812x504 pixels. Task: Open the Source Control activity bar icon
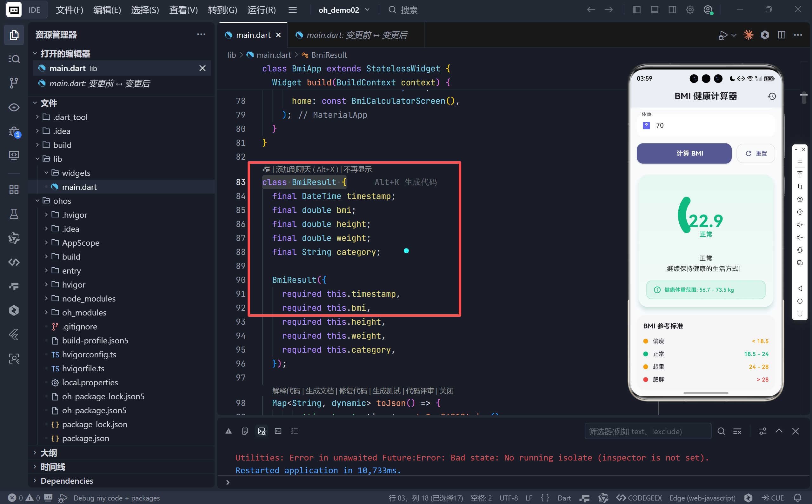coord(14,83)
